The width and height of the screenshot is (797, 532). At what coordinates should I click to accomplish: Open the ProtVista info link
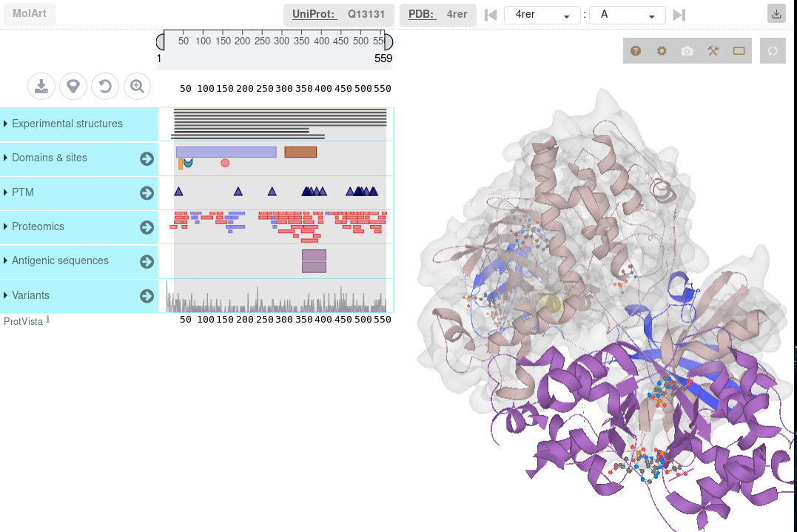[x=47, y=318]
